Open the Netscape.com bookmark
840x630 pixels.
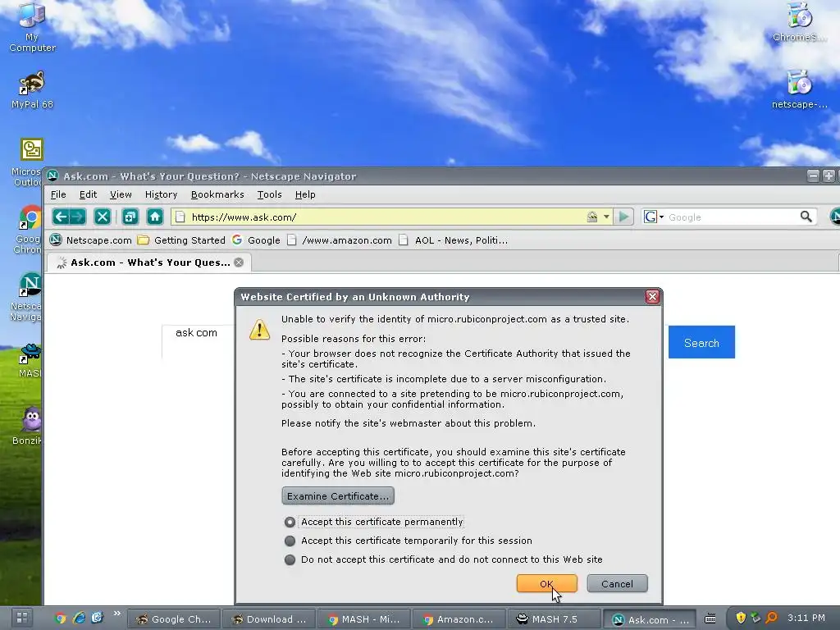90,240
